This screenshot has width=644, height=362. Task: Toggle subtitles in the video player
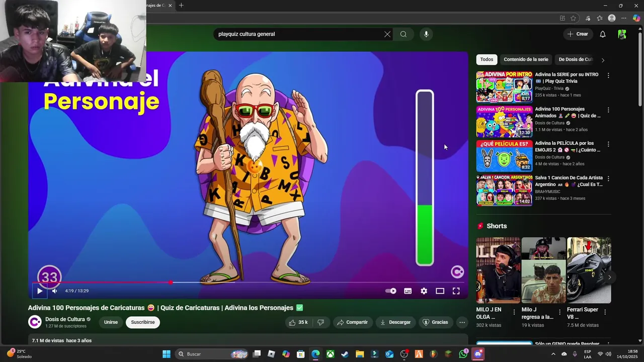point(408,291)
